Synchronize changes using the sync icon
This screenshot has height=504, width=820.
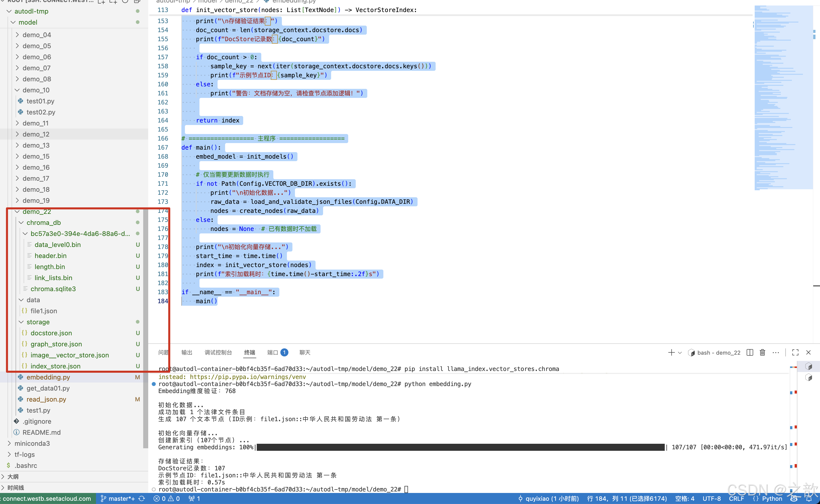tap(142, 499)
